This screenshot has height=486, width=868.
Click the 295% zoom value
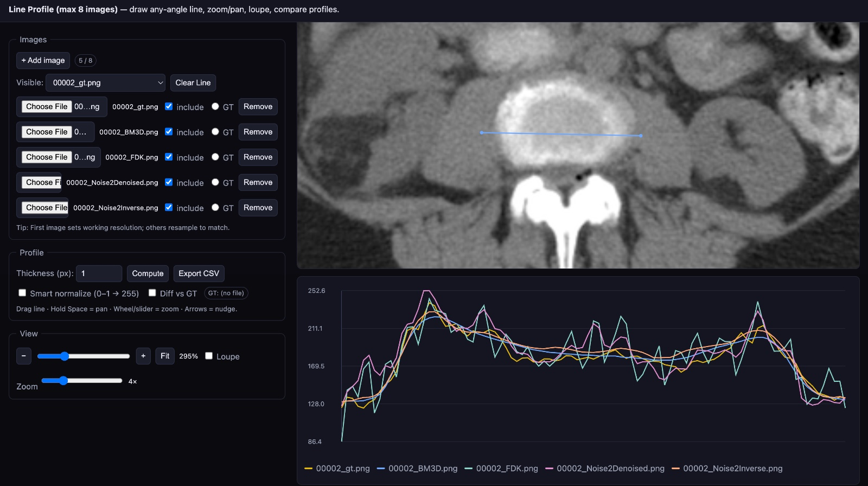point(188,356)
